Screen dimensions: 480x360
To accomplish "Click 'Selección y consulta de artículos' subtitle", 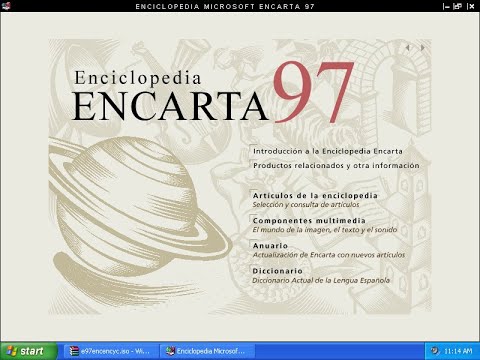I will (x=306, y=205).
